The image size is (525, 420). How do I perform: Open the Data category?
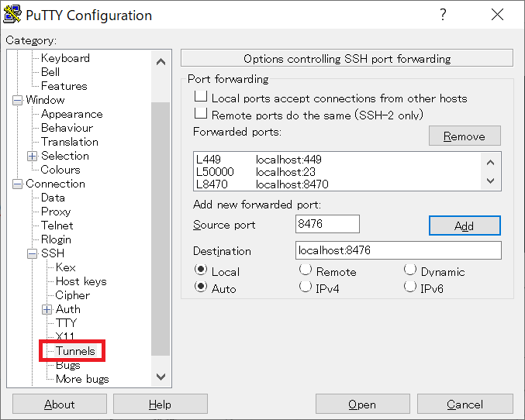pos(53,198)
